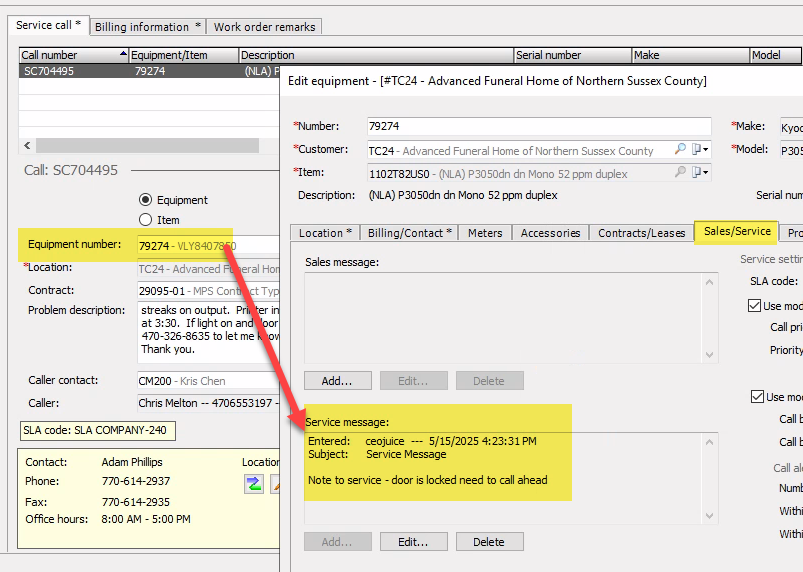Click the Description column header
Screen dimensions: 803x572
click(376, 55)
